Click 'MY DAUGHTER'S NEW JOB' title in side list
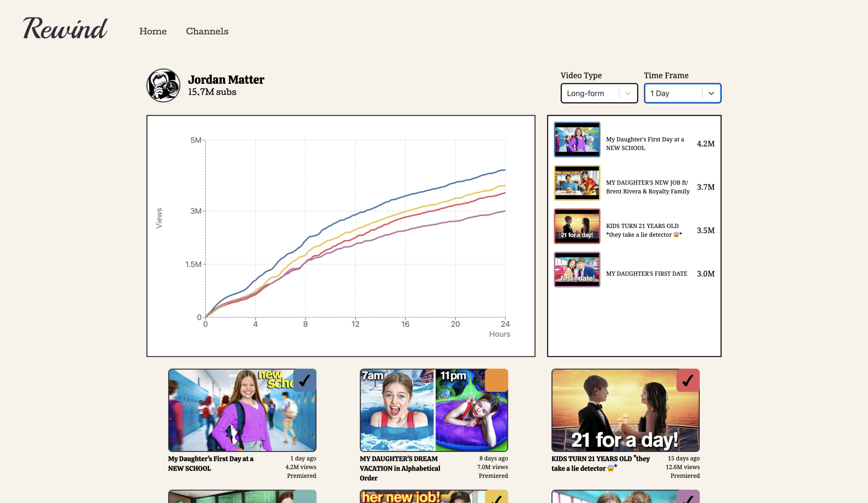Screen dimensions: 868x503 pyautogui.click(x=648, y=187)
